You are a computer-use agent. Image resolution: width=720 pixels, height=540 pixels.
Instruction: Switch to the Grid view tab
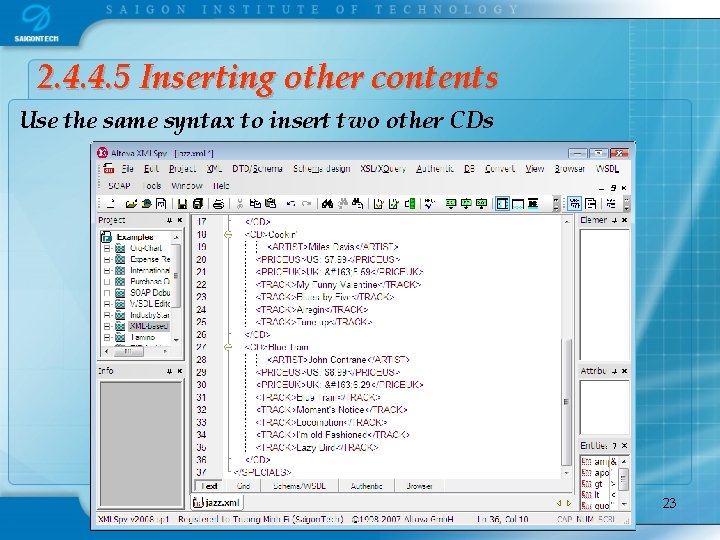pyautogui.click(x=243, y=486)
